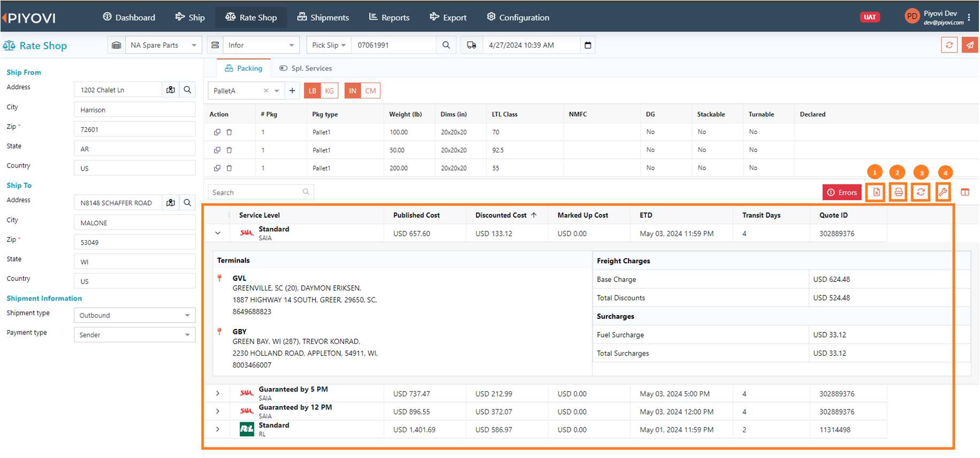The image size is (980, 458).
Task: Click the Pick Slip search magnifier icon
Action: coord(446,45)
